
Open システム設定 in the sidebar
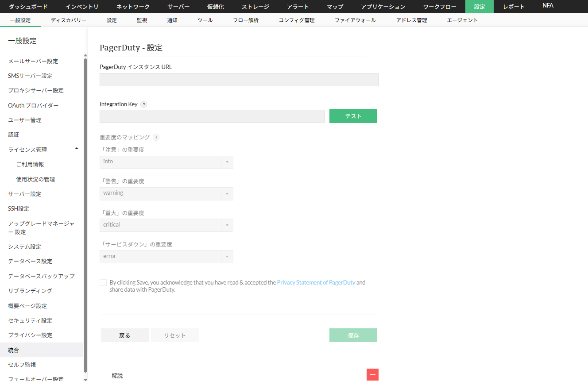pos(25,246)
